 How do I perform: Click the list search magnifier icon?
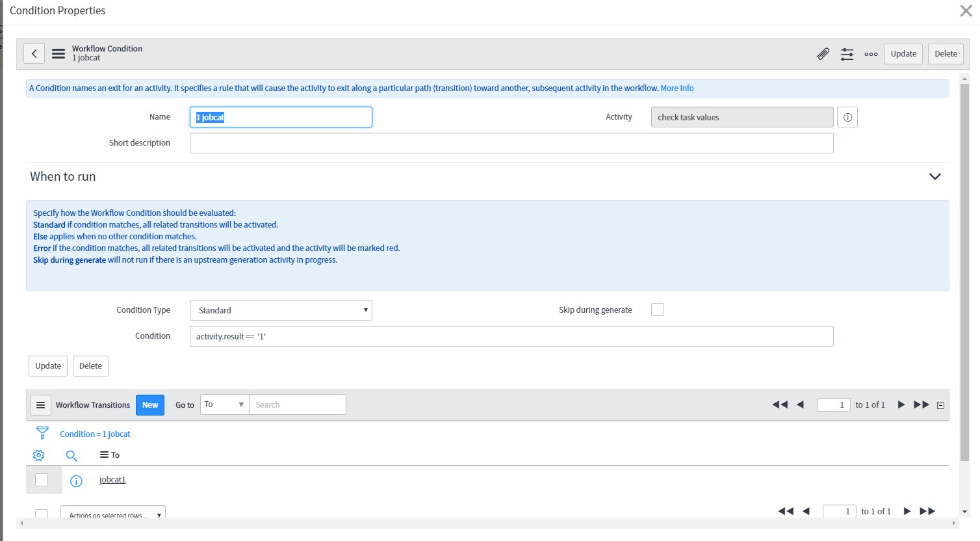coord(71,455)
